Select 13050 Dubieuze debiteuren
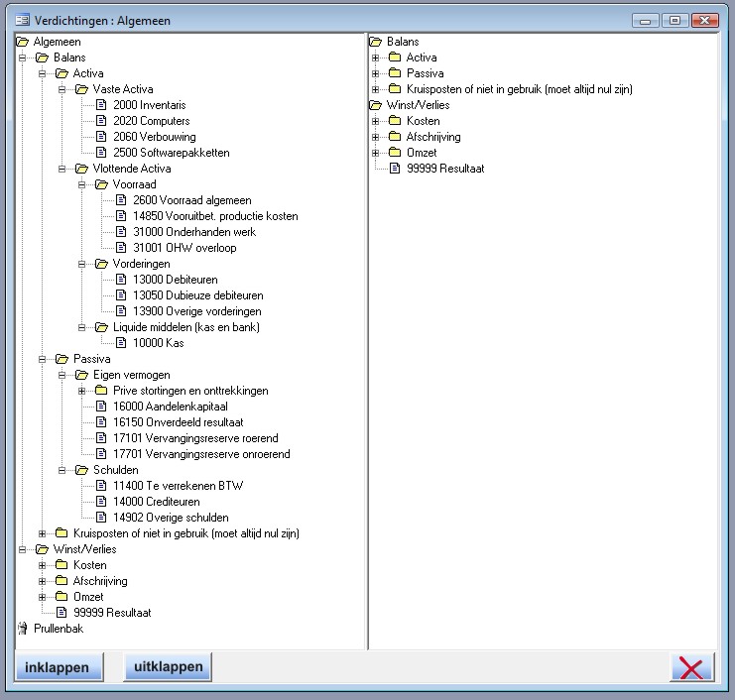Screen dimensions: 735x700 coord(198,295)
